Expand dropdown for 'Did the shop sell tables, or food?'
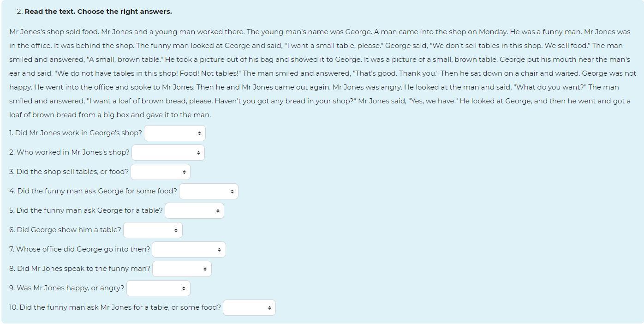Image resolution: width=644 pixels, height=324 pixels. [x=161, y=172]
